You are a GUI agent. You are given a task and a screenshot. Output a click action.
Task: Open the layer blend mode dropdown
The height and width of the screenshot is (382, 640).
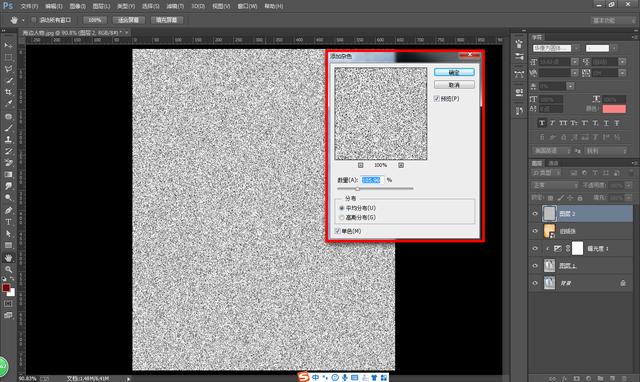coord(556,185)
